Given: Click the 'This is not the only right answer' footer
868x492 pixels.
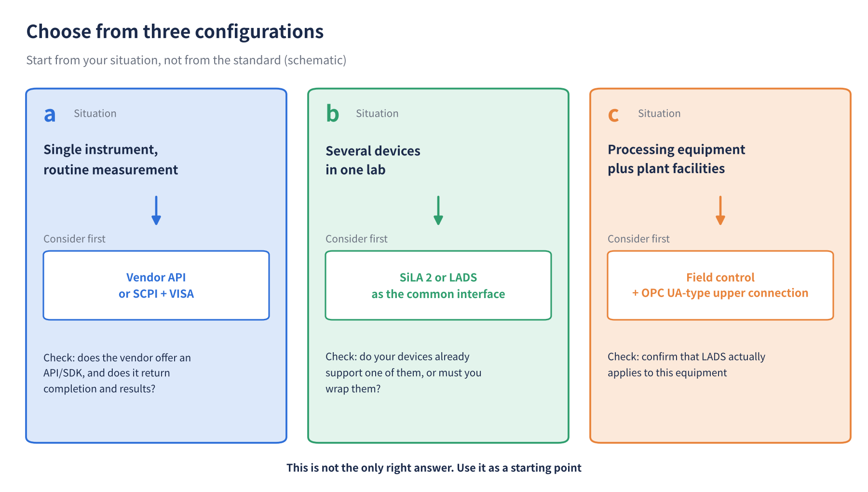Looking at the screenshot, I should 434,467.
